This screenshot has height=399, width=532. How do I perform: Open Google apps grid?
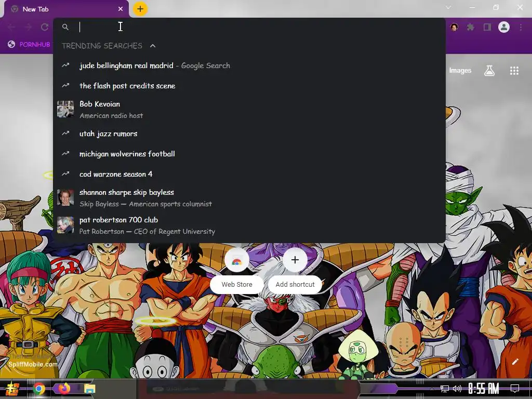coord(514,71)
